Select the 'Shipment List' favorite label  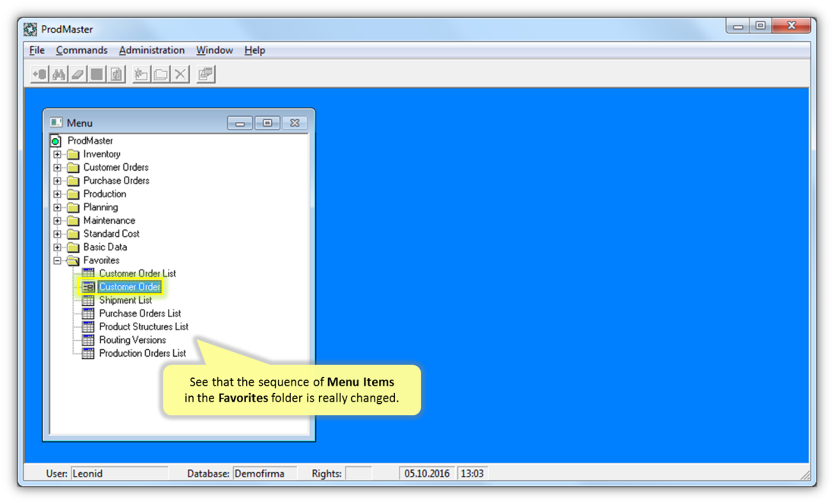[125, 301]
